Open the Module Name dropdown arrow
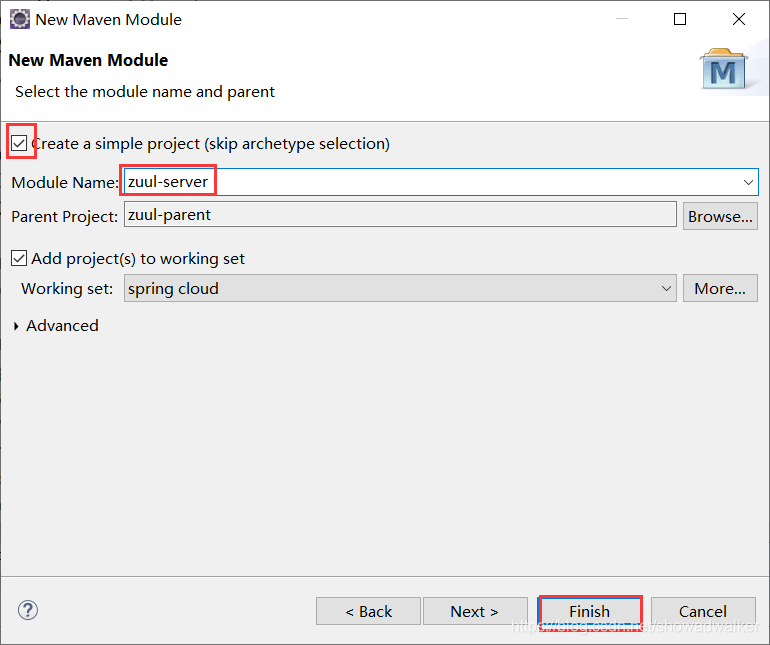770x645 pixels. (x=748, y=182)
